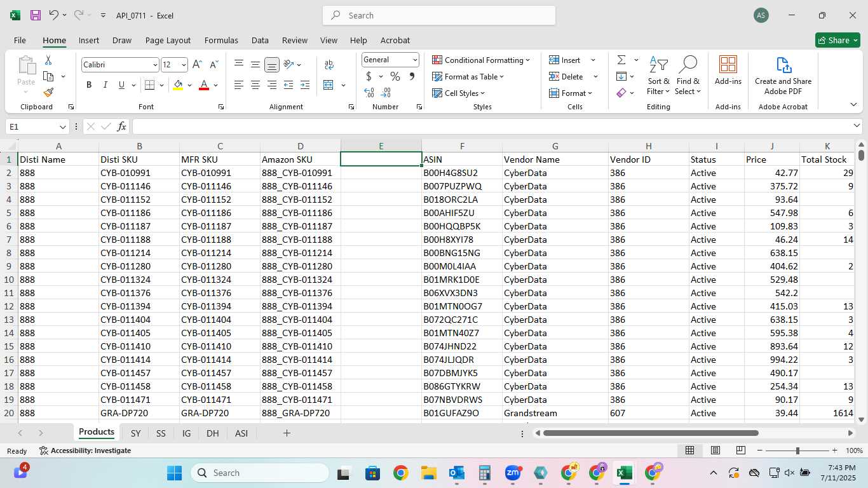Toggle Bottom Align for cells
This screenshot has height=488, width=868.
coord(272,64)
